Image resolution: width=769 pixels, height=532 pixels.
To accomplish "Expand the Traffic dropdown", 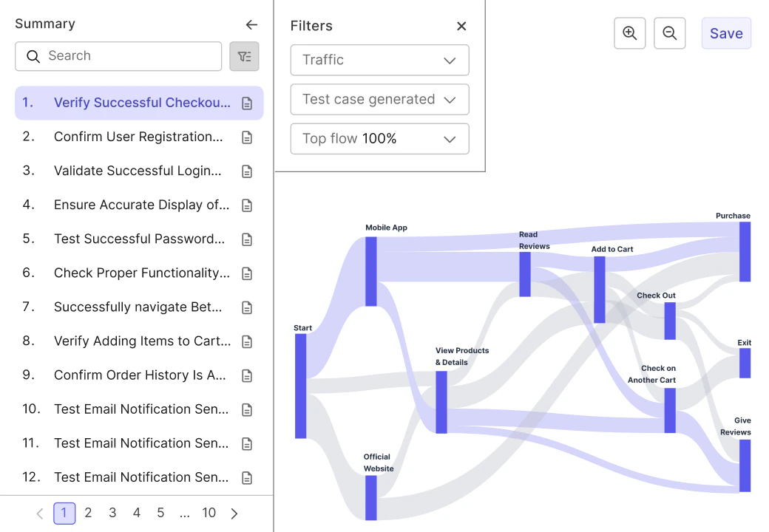I will click(379, 60).
